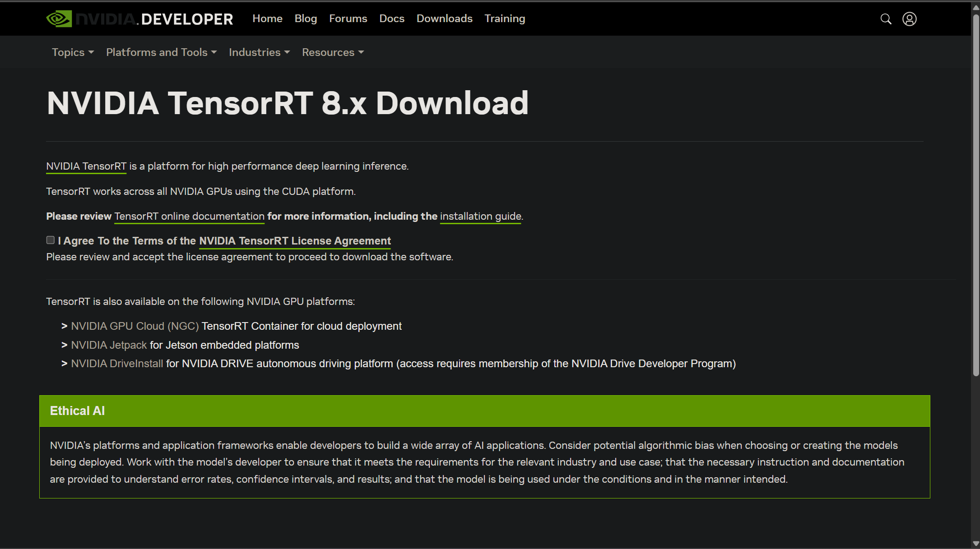Open the Industries dropdown
Screen dimensions: 980x549
click(x=259, y=52)
